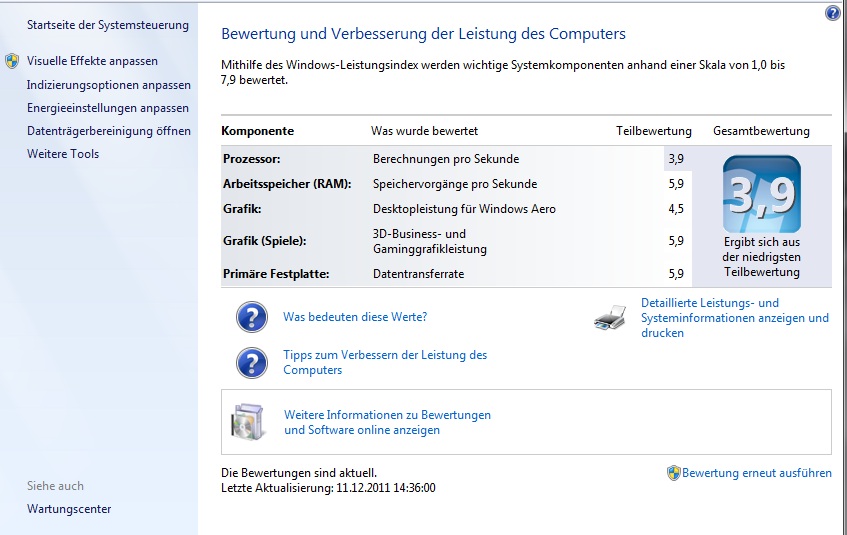The image size is (847, 535).
Task: Select the Grafik (Spiele): row label
Action: click(265, 241)
